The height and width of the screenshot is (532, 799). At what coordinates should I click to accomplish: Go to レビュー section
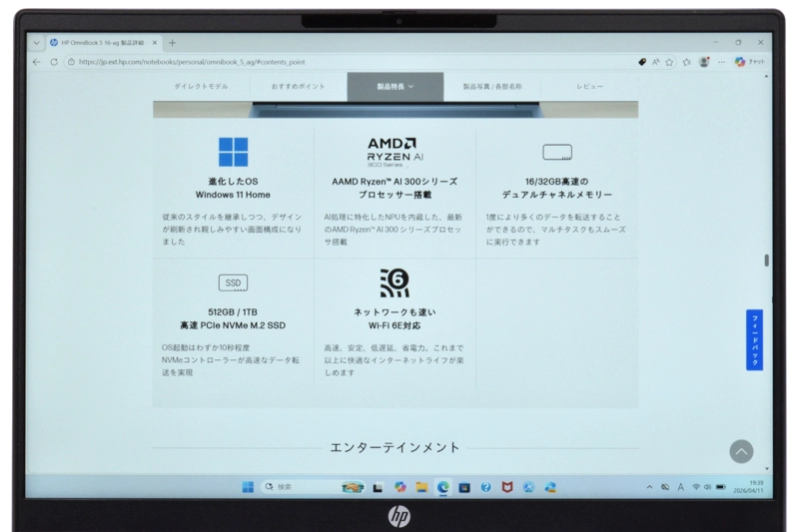pos(589,87)
